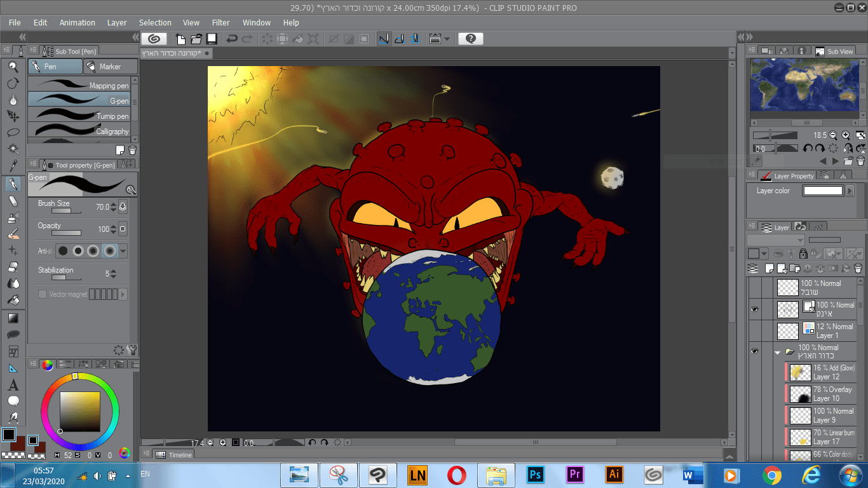Expand the Layer color options arrow
Viewport: 868px width, 488px height.
point(851,191)
